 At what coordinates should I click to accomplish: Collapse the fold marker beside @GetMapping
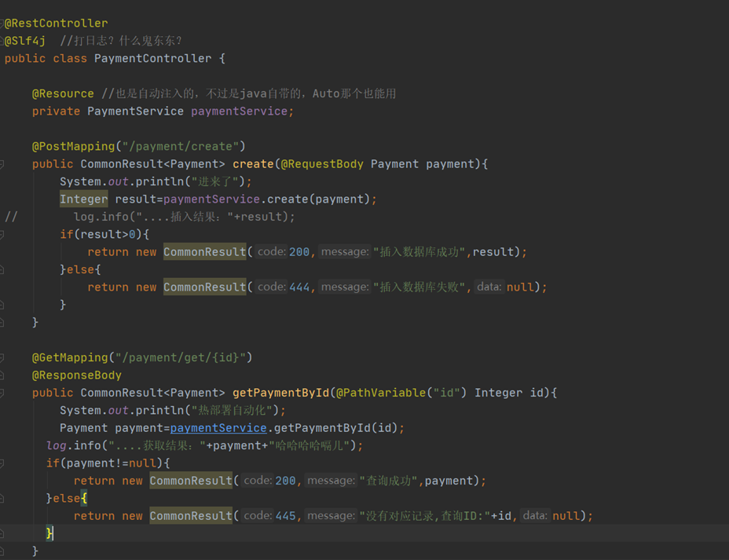click(x=2, y=358)
